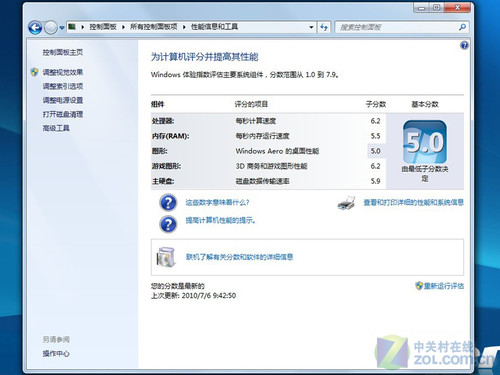Click the shield icon beside 重新运行评估
The width and height of the screenshot is (500, 375).
click(x=419, y=286)
